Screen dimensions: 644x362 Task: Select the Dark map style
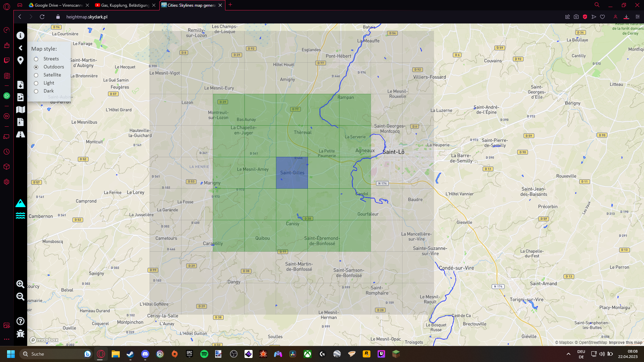(x=36, y=91)
